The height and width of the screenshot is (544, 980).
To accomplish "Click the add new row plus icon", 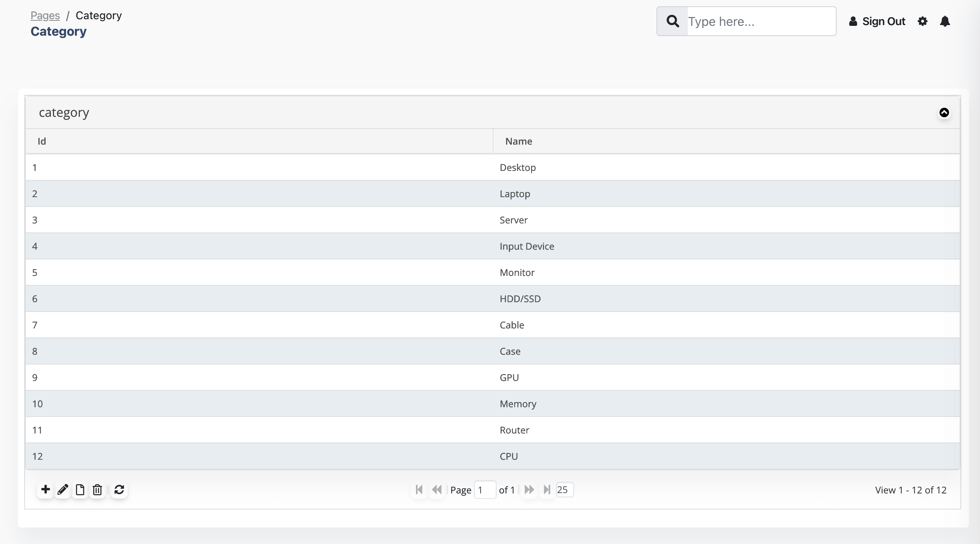I will tap(46, 490).
